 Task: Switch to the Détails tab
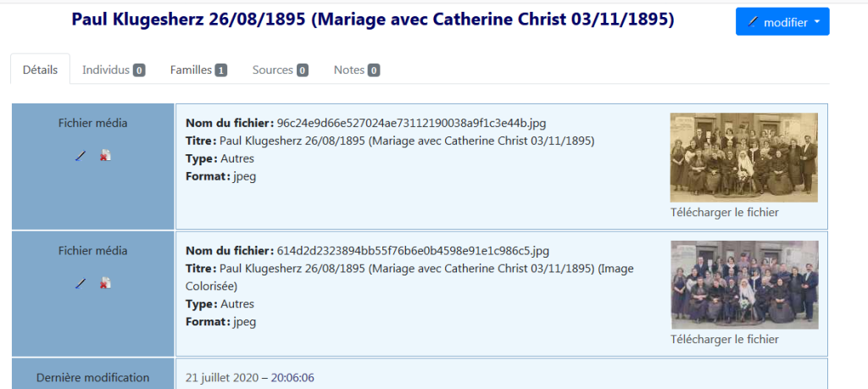pyautogui.click(x=40, y=69)
